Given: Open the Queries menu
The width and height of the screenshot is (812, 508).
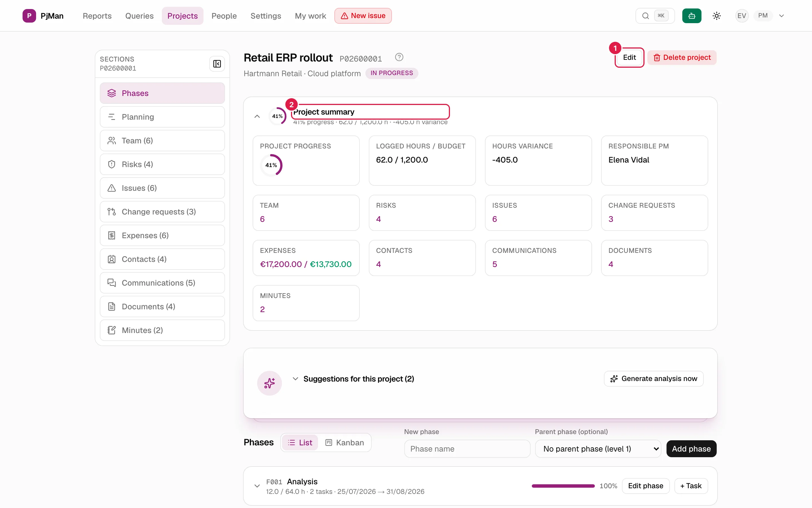Looking at the screenshot, I should point(139,16).
